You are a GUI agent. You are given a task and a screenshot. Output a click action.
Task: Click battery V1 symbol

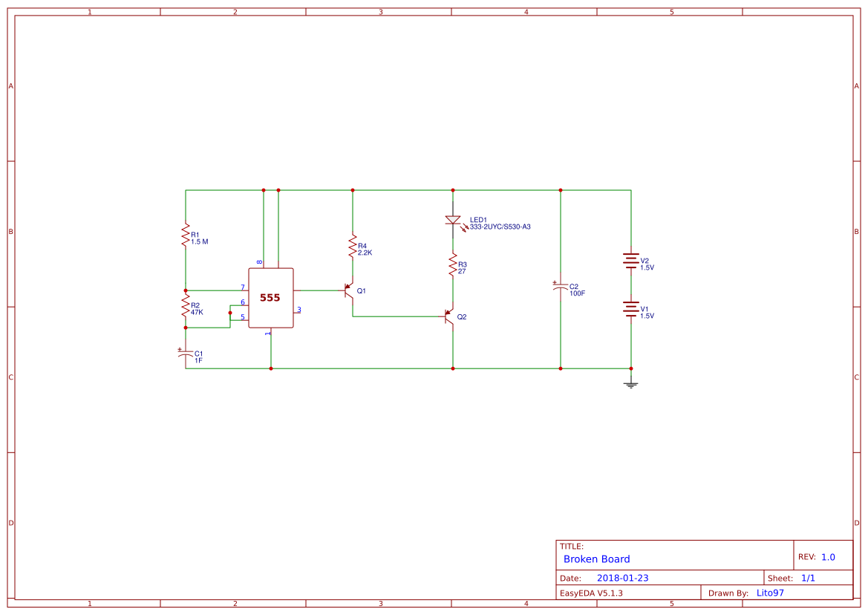(x=630, y=310)
